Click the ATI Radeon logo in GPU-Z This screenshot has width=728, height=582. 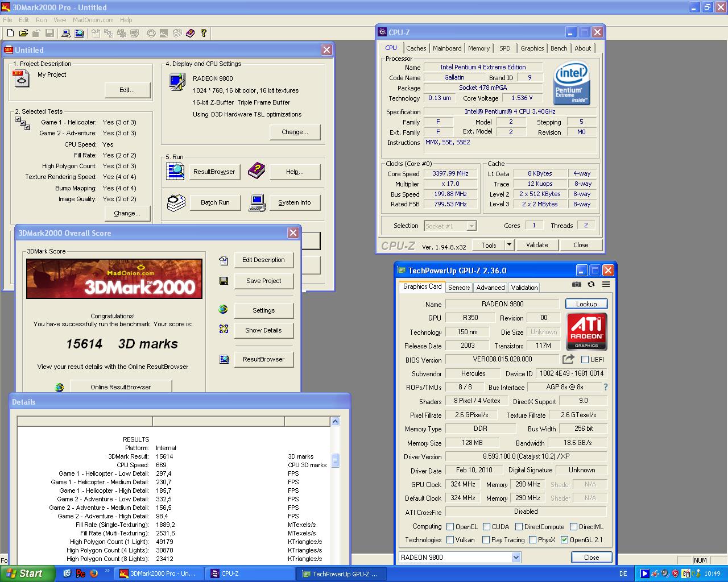pos(586,331)
